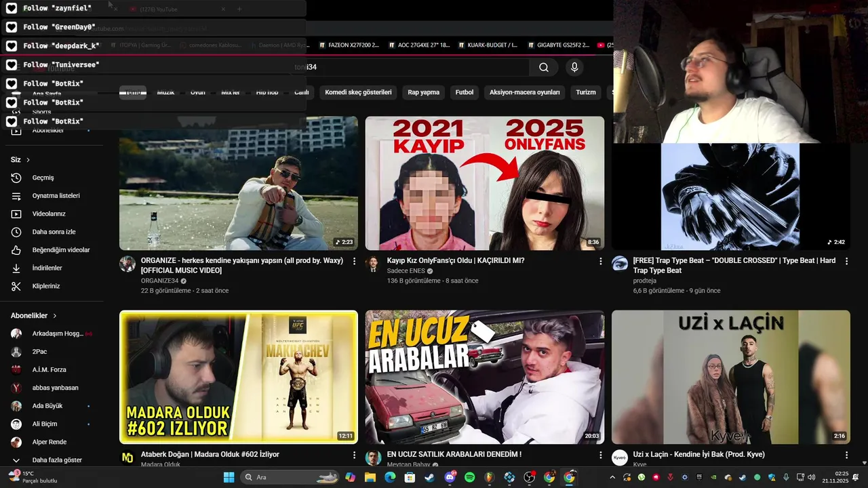Select the Aksiyon-macera oyunları chip
Screen dimensions: 868x488
(x=525, y=92)
